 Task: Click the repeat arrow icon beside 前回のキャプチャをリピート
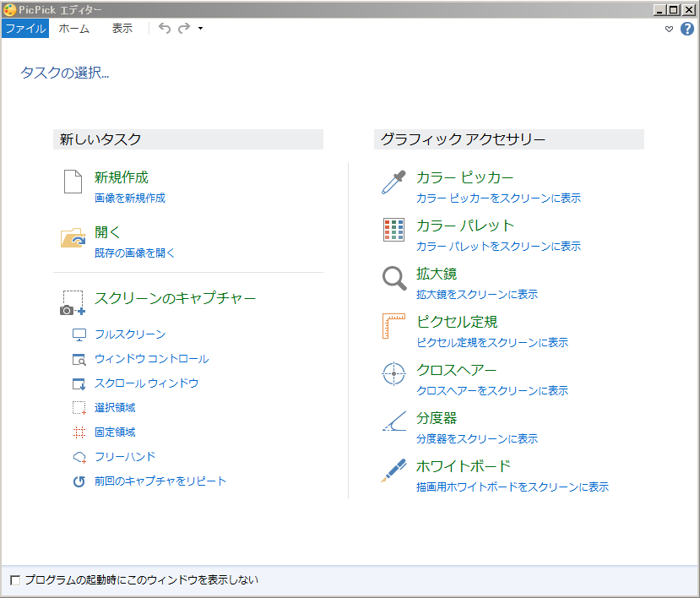pos(79,481)
